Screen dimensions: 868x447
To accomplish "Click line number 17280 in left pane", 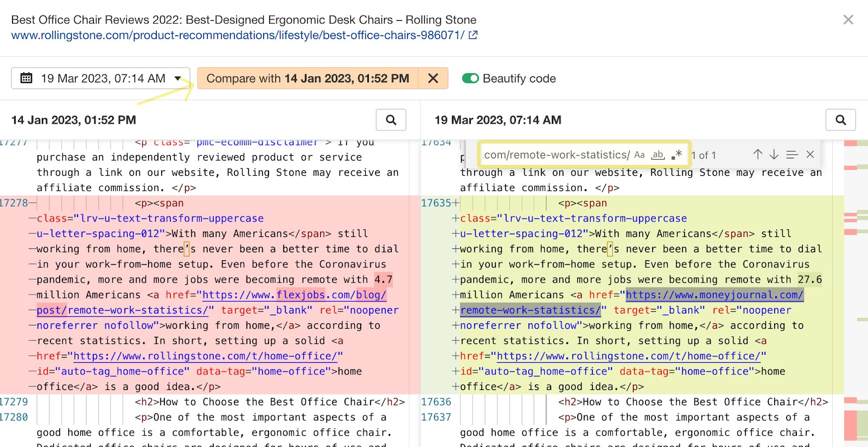I will 14,417.
